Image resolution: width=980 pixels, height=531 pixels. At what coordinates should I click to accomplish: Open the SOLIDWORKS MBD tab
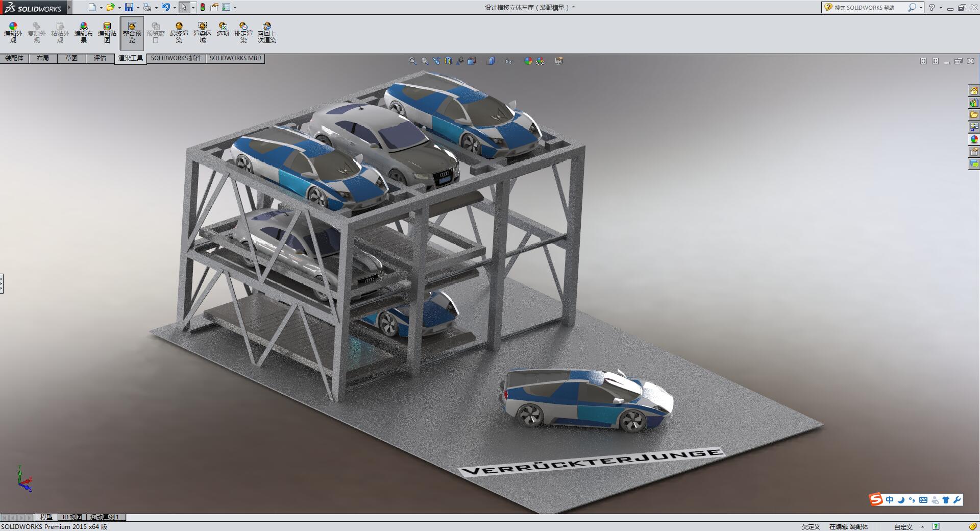coord(235,58)
